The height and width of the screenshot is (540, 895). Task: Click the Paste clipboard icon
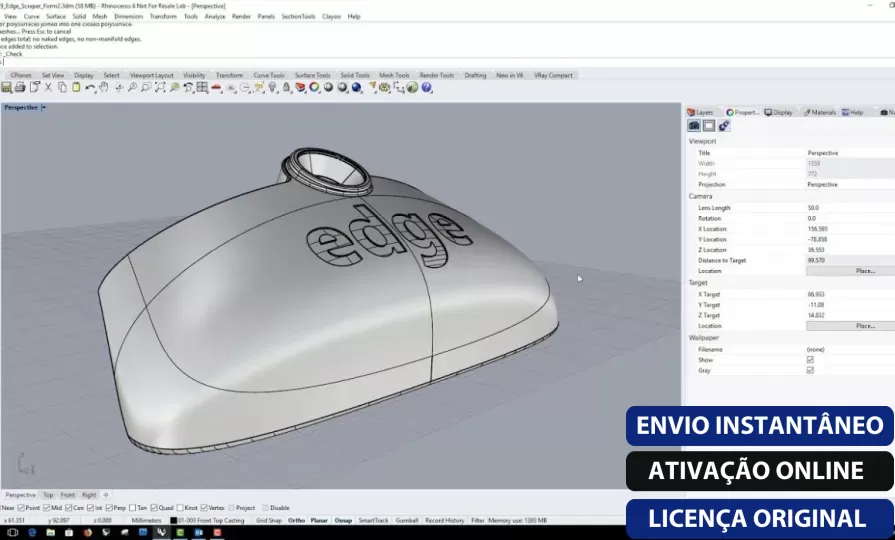pos(76,87)
